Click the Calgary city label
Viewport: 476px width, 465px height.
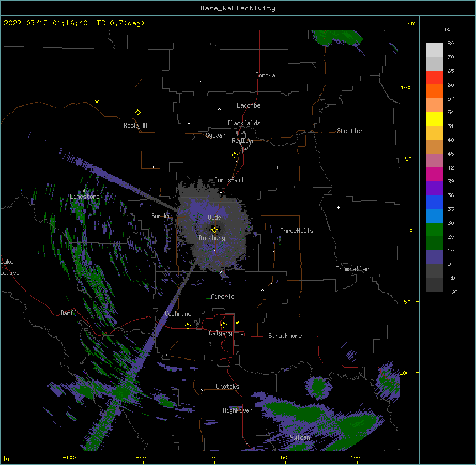click(220, 333)
